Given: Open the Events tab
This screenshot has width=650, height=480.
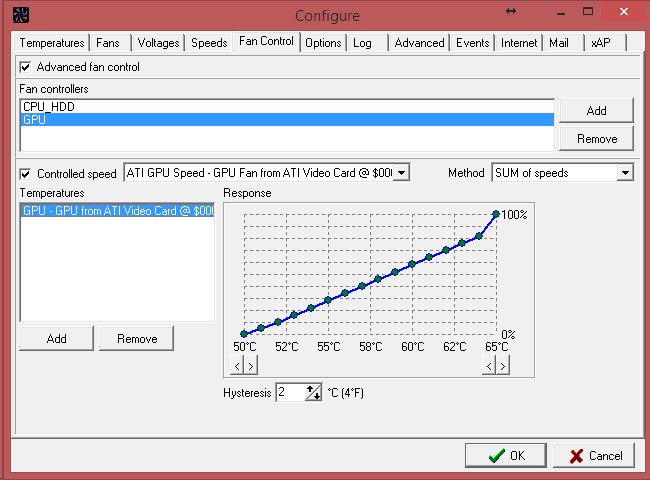Looking at the screenshot, I should pos(472,43).
